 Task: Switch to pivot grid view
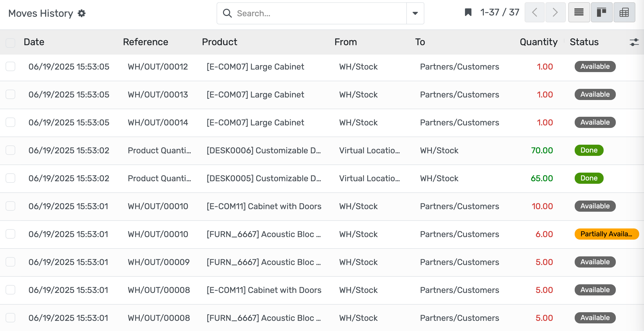[x=624, y=12]
